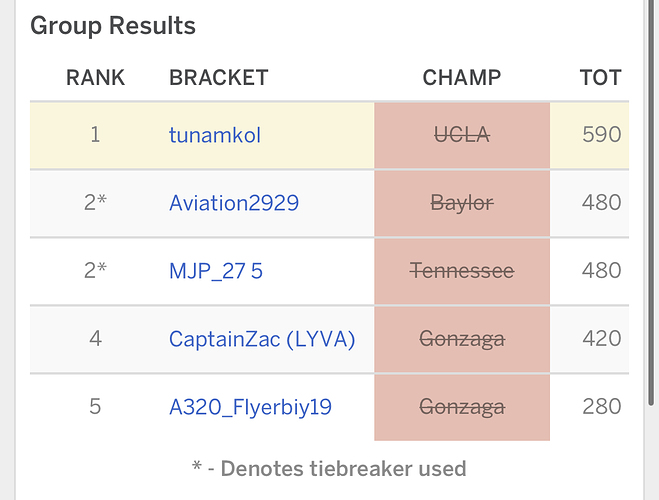Click the Group Results heading
The width and height of the screenshot is (659, 500).
pyautogui.click(x=113, y=26)
